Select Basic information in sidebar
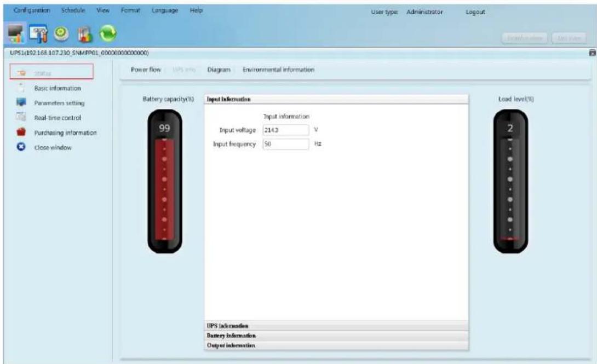The height and width of the screenshot is (364, 597). tap(58, 88)
